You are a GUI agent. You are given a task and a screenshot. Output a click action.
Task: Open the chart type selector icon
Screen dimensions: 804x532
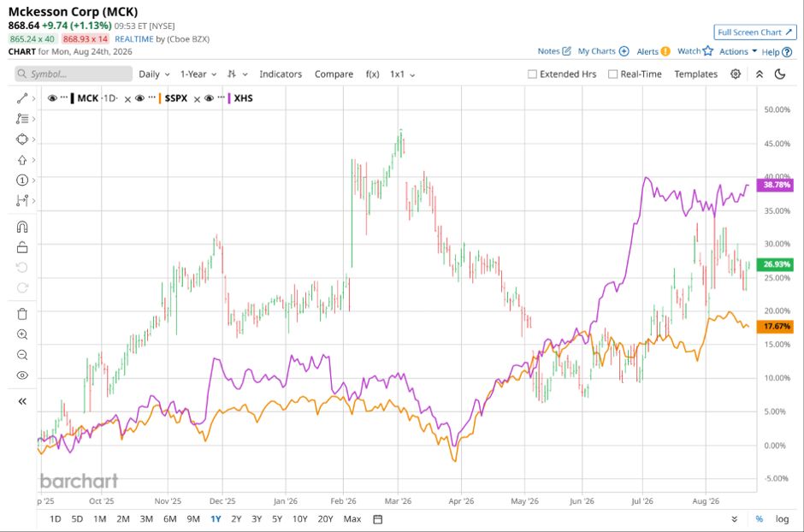pyautogui.click(x=233, y=74)
